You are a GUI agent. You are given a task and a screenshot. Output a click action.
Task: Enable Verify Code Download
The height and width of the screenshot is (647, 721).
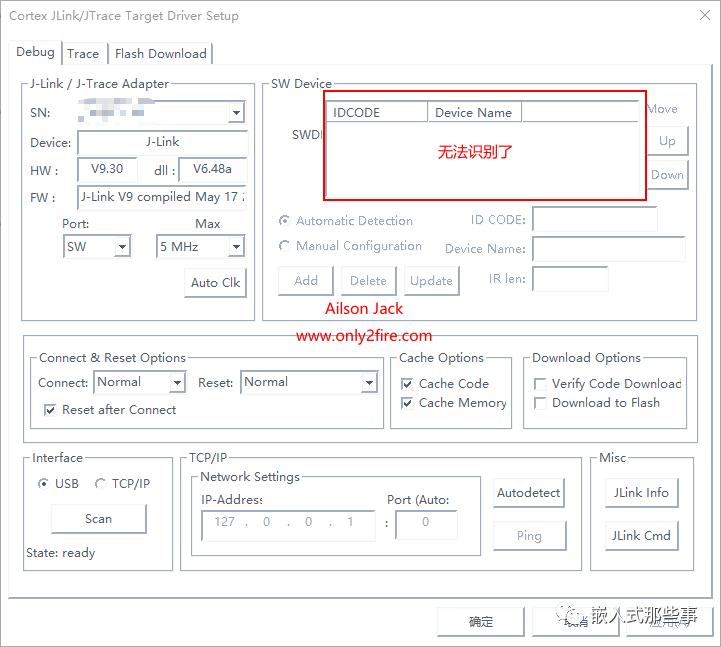[540, 384]
